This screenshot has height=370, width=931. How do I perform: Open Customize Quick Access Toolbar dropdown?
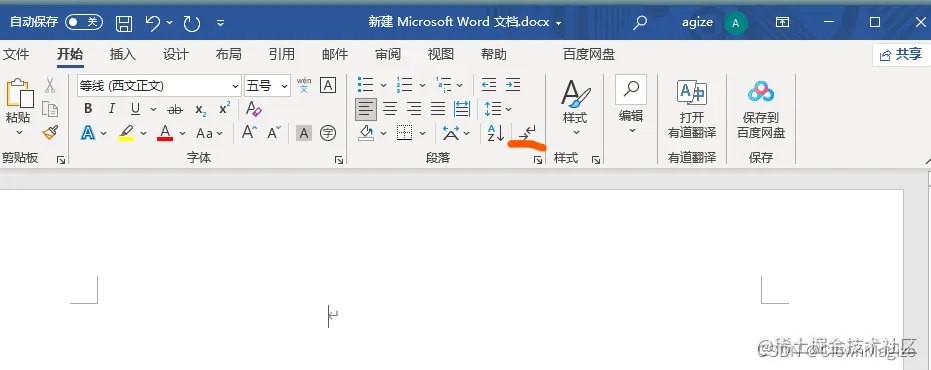(220, 23)
